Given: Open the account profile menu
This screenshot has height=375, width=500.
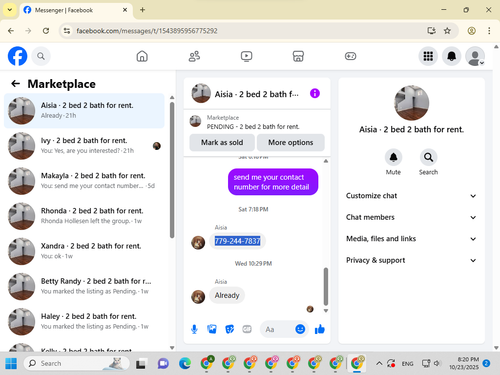Looking at the screenshot, I should point(475,56).
